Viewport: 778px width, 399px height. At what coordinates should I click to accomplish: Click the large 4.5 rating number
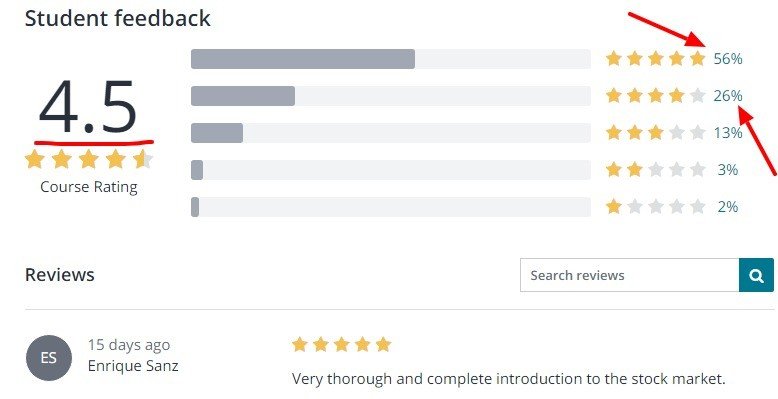coord(88,107)
